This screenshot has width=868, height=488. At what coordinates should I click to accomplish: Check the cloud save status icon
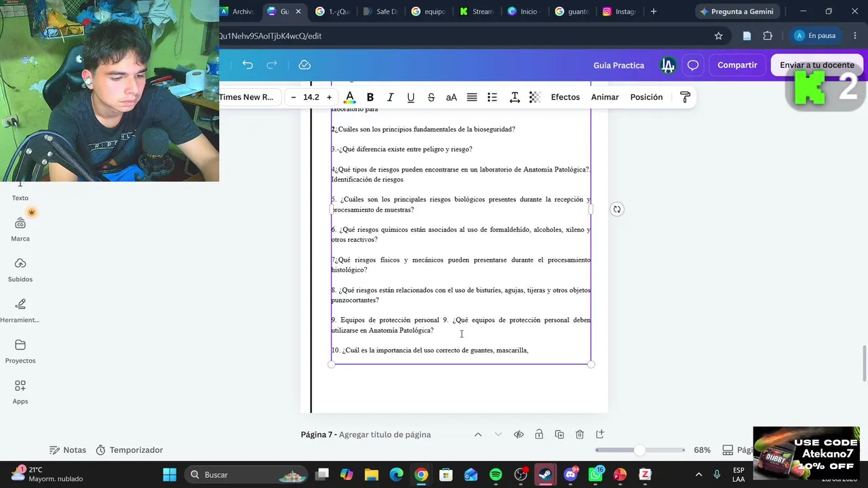[x=304, y=65]
